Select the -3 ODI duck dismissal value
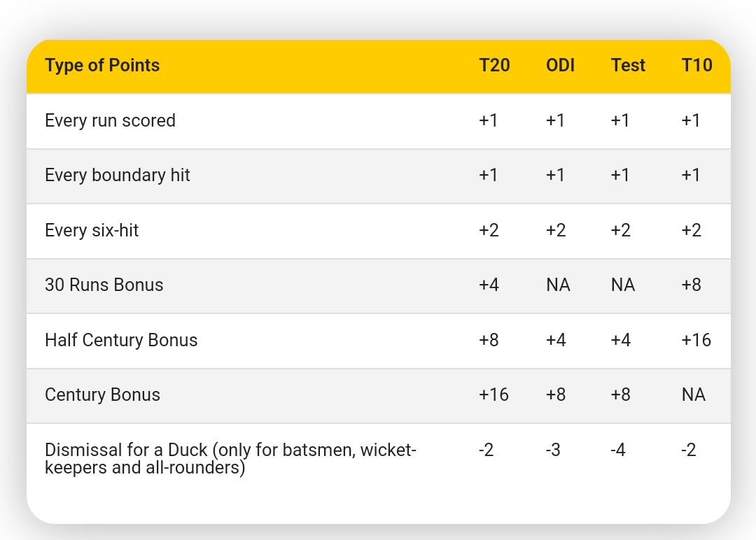This screenshot has height=540, width=756. (x=553, y=450)
